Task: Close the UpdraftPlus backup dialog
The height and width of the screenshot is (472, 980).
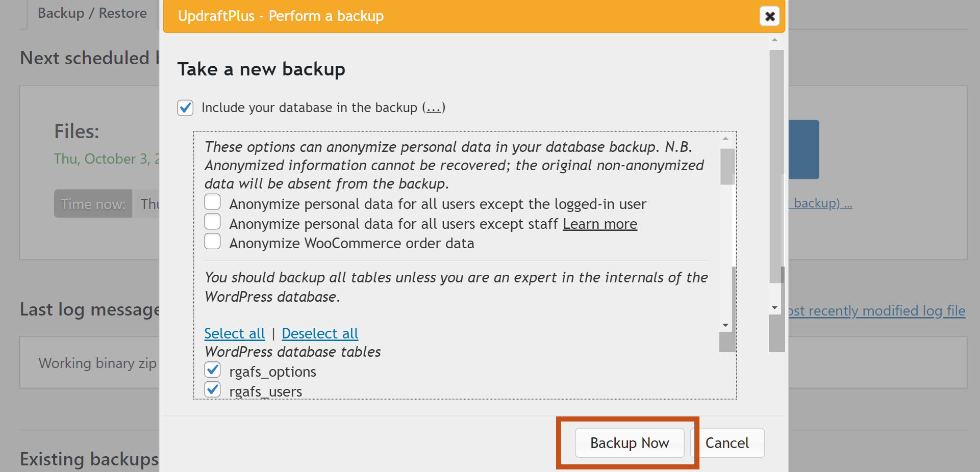Action: tap(769, 16)
